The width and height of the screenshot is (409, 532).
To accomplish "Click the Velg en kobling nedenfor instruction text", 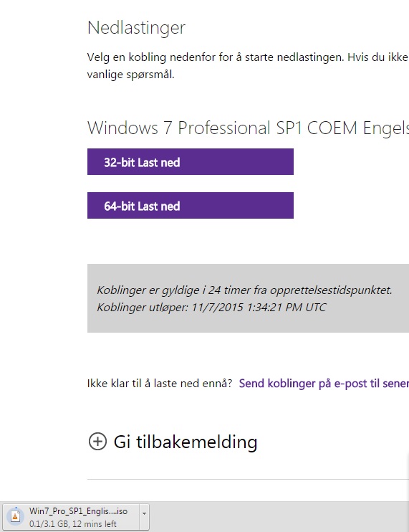I will (248, 57).
